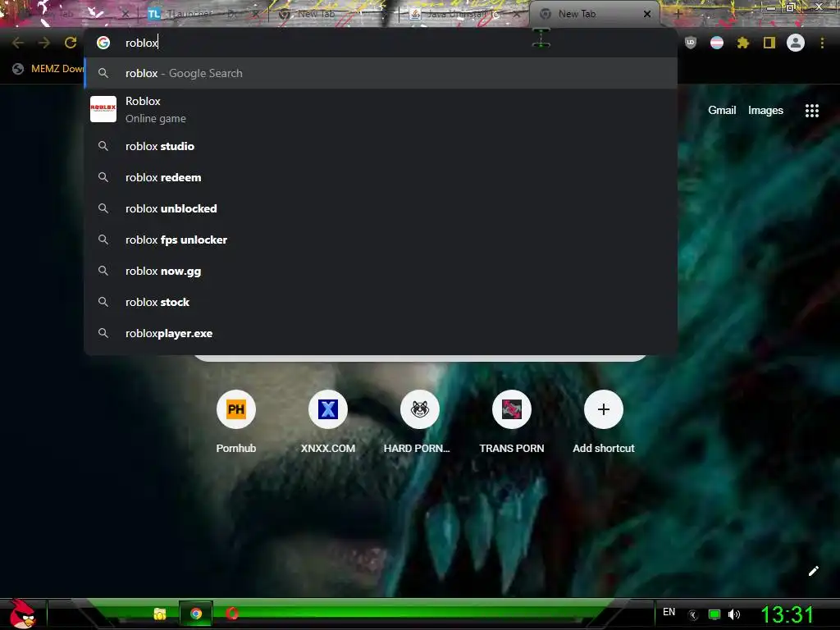
Task: Click the EN language indicator
Action: (x=669, y=612)
